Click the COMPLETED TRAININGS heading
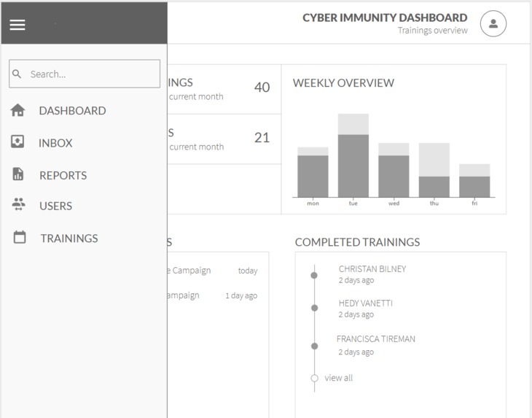The image size is (532, 418). pyautogui.click(x=357, y=242)
